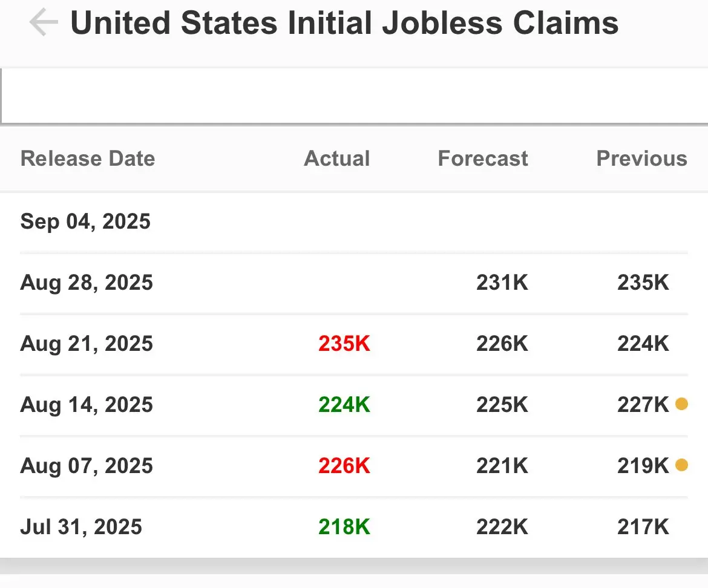Select the Release Date column header
This screenshot has height=588, width=708.
point(88,158)
